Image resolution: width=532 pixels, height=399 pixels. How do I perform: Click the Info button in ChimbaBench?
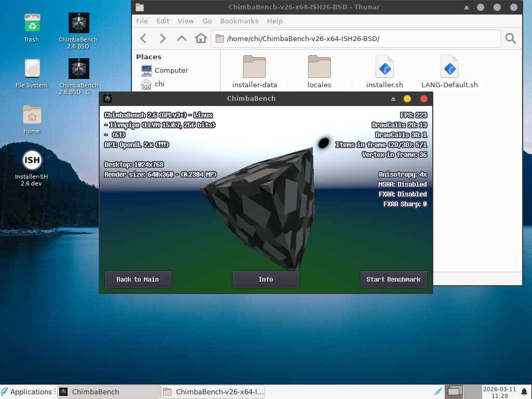[265, 279]
